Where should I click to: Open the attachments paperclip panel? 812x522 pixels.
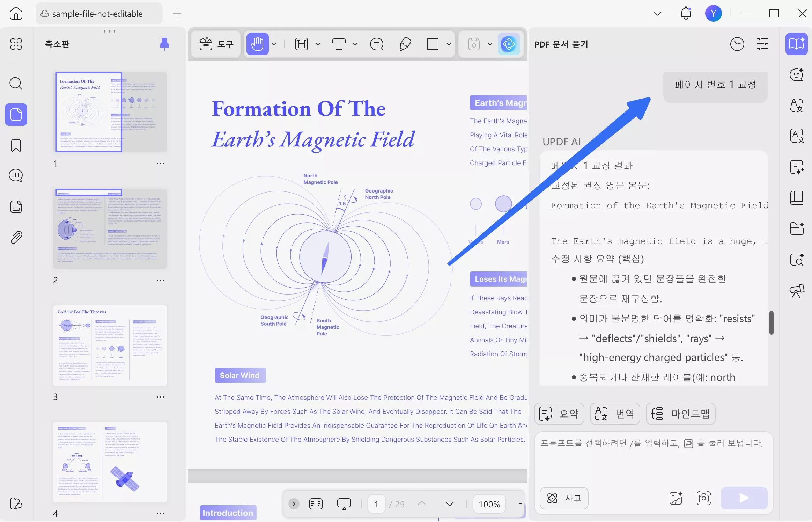(16, 238)
